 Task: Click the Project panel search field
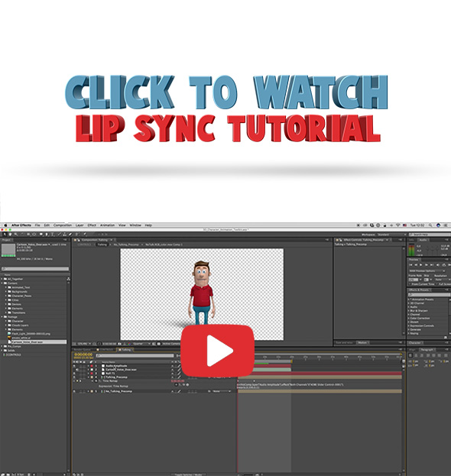click(35, 269)
